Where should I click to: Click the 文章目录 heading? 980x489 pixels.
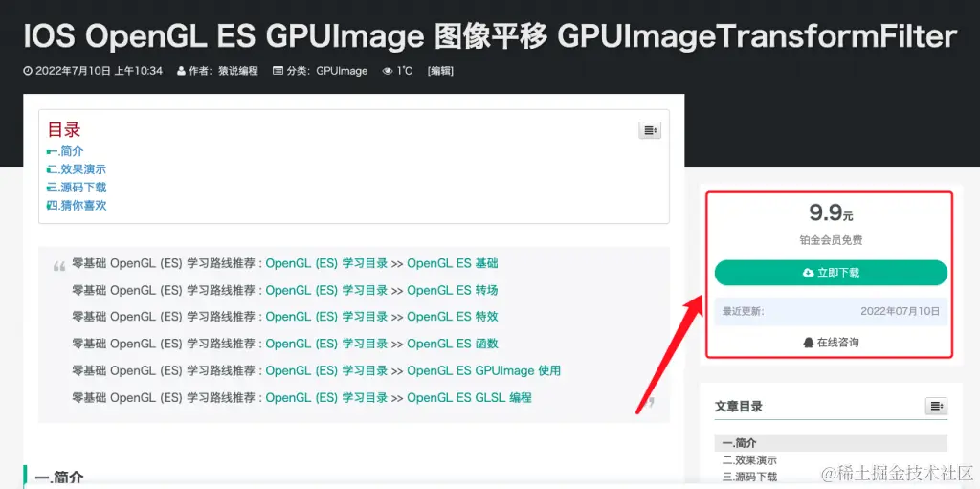pos(739,406)
